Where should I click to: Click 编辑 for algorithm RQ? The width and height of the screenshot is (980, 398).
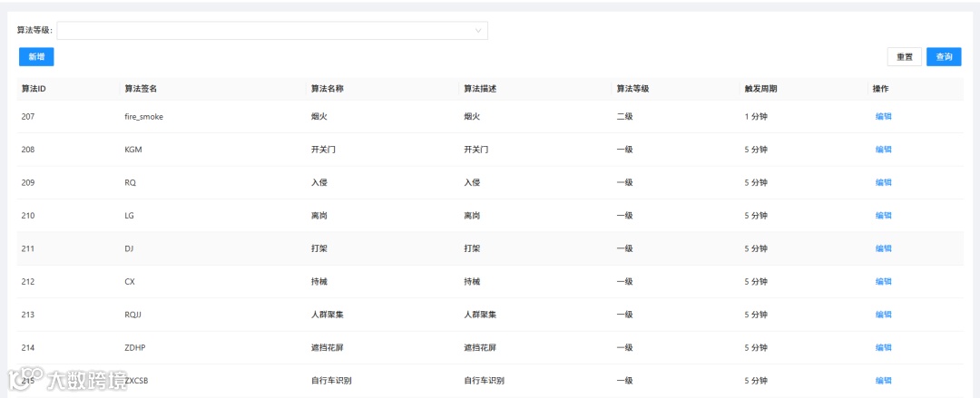[x=883, y=182]
